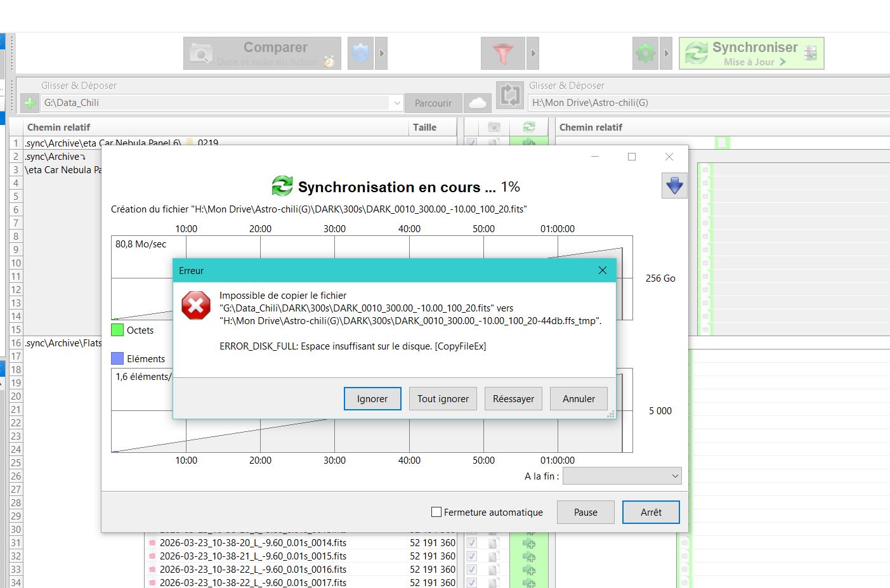Click the Tout ignorer button
890x588 pixels.
[x=443, y=399]
